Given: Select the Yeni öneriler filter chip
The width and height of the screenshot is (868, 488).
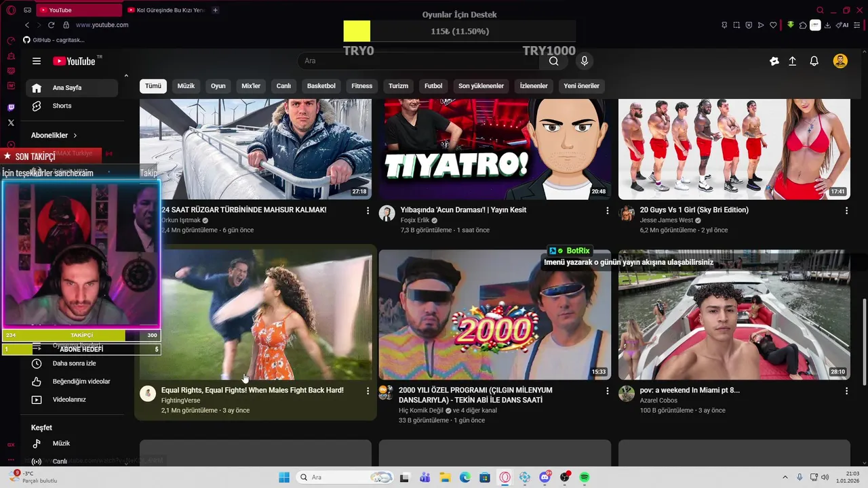Looking at the screenshot, I should [x=582, y=86].
